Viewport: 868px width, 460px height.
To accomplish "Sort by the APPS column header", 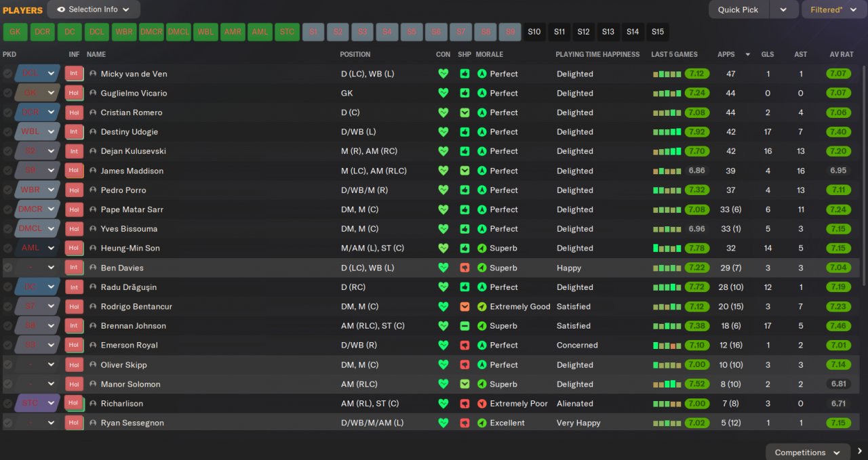I will tap(726, 54).
